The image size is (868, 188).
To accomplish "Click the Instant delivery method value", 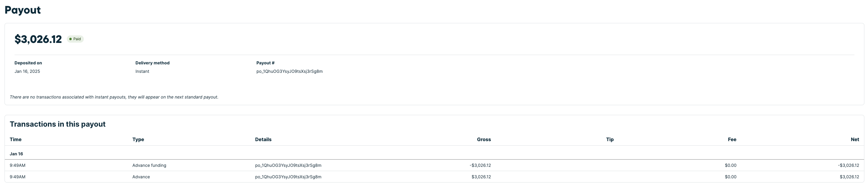I will (x=142, y=71).
